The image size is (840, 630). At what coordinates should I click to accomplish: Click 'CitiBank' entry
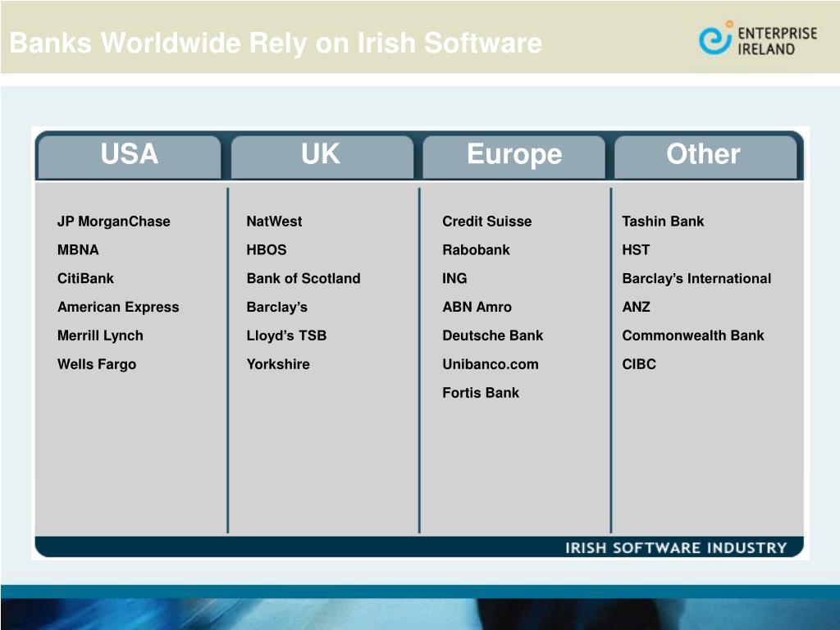(x=85, y=278)
